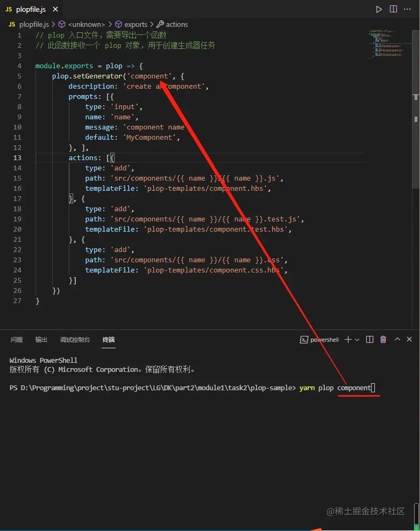Open the new terminal profile dropdown arrow
This screenshot has width=420, height=531.
tap(357, 340)
